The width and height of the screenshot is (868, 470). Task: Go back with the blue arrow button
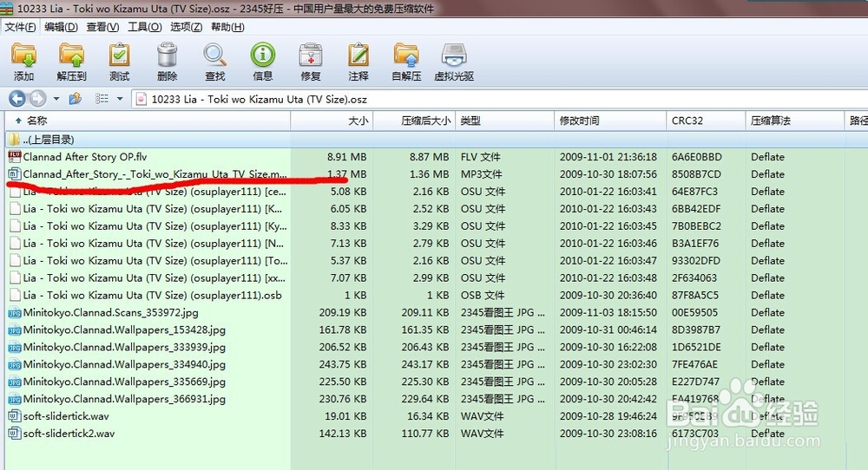tap(17, 99)
